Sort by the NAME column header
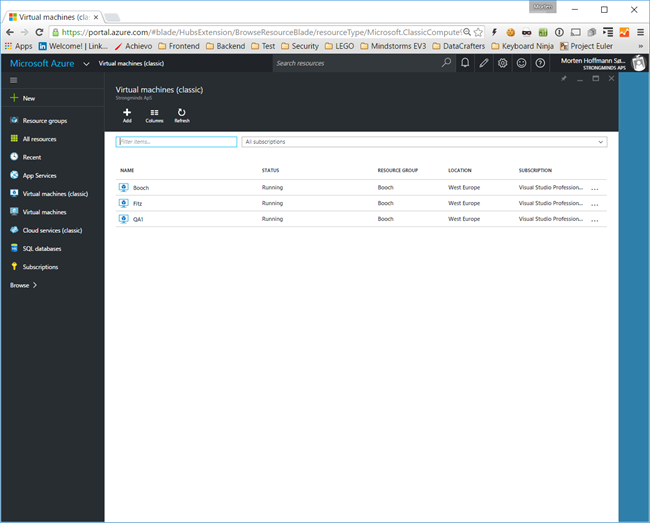 (127, 170)
